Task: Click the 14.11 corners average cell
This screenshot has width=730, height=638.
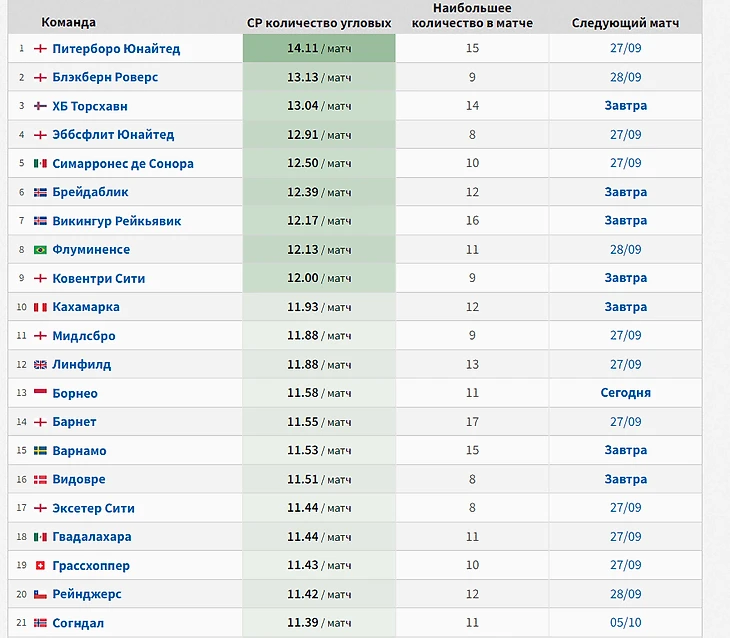Action: click(319, 48)
